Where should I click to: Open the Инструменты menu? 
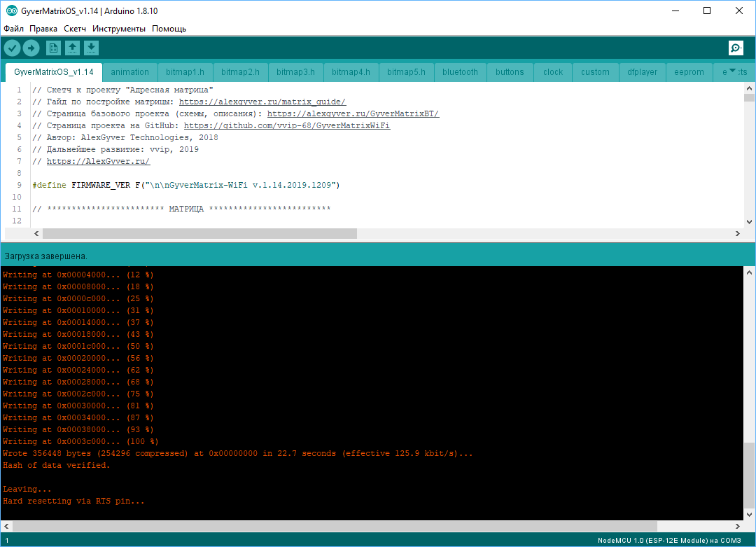(x=118, y=29)
